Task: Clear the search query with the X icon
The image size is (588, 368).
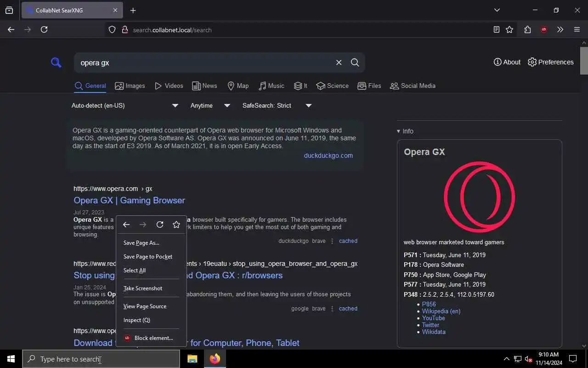Action: click(x=339, y=63)
